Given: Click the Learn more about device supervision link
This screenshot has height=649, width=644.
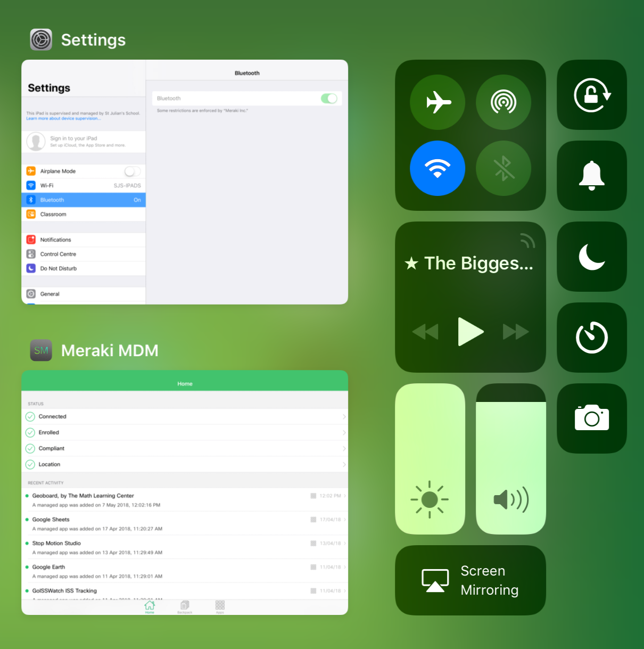Looking at the screenshot, I should pyautogui.click(x=63, y=119).
